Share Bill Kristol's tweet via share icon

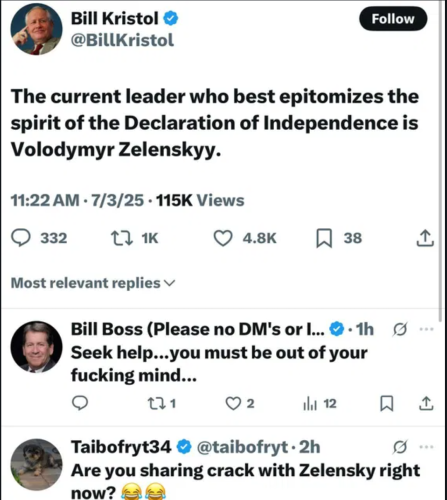pos(425,238)
